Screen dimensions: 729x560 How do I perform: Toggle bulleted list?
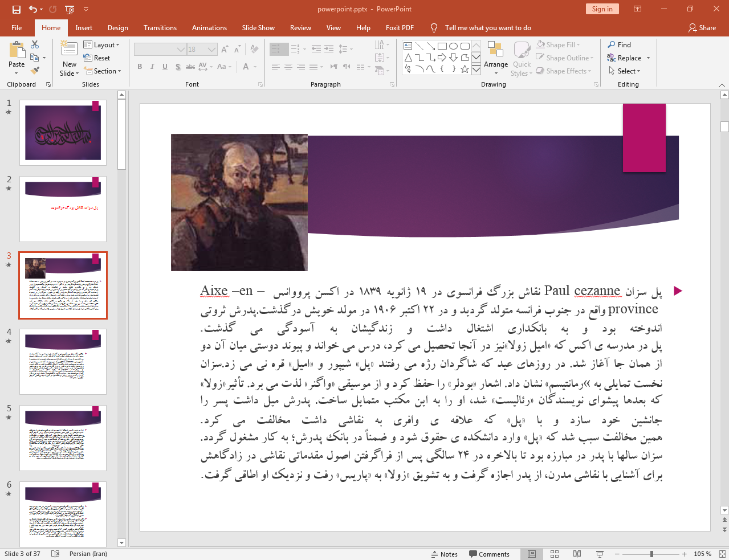[x=276, y=50]
